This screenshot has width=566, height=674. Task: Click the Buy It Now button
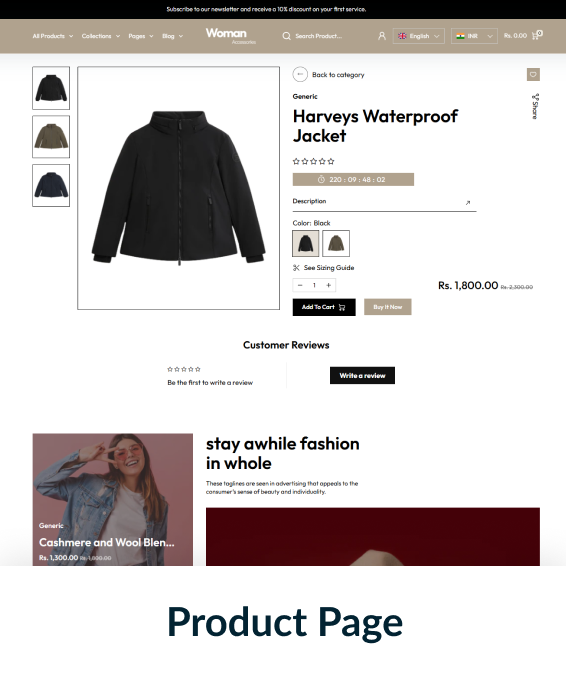tap(388, 307)
